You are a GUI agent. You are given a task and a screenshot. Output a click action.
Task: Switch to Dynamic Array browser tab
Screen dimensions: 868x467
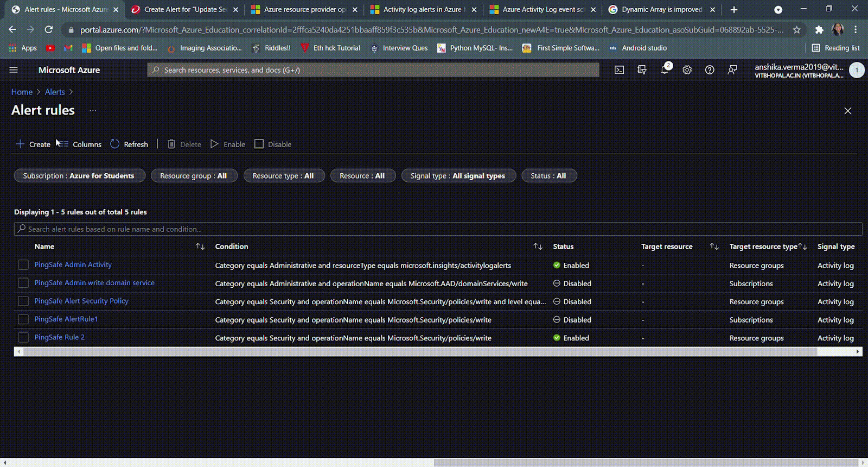(661, 10)
